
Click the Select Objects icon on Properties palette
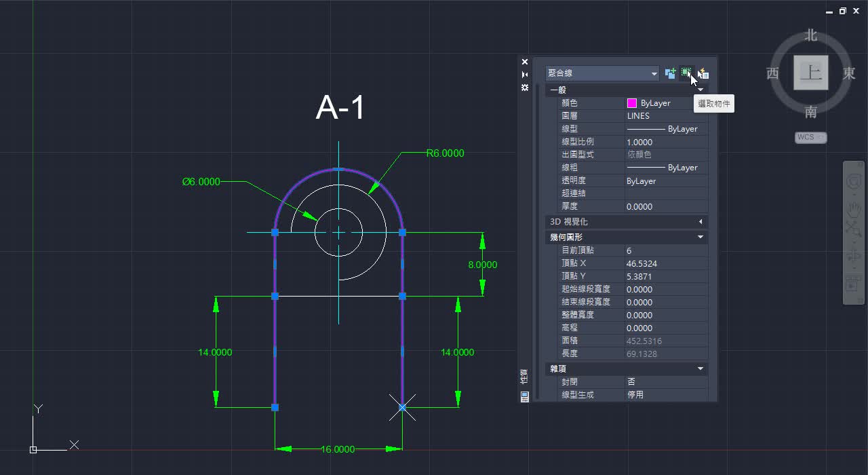(686, 73)
